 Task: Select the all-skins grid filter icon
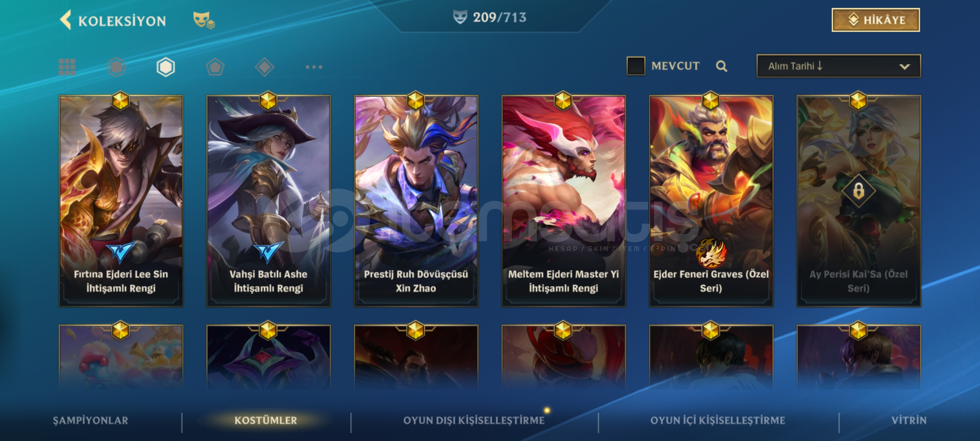coord(67,67)
